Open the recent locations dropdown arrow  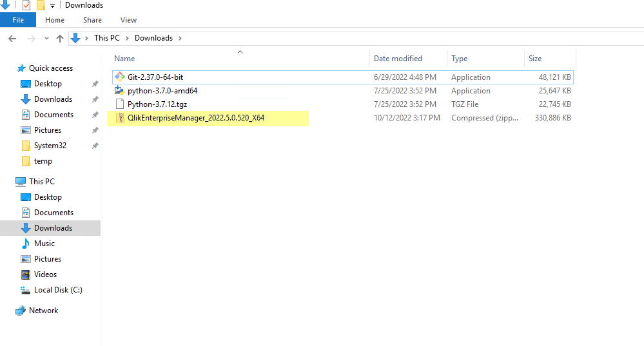pos(46,39)
